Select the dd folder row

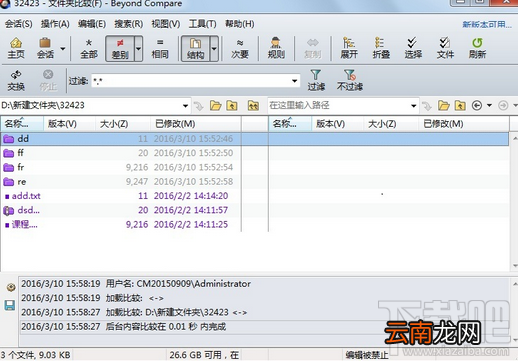(121, 139)
